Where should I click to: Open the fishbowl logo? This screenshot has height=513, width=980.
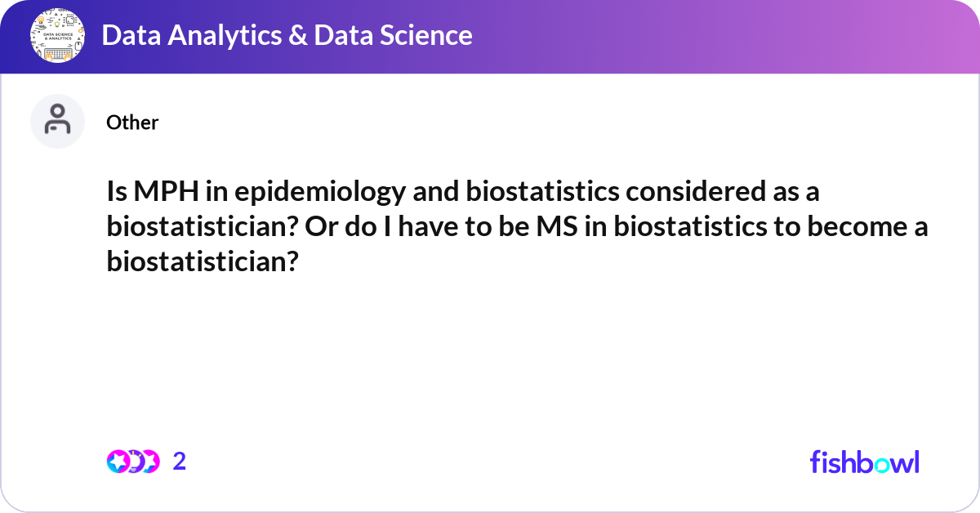point(865,461)
